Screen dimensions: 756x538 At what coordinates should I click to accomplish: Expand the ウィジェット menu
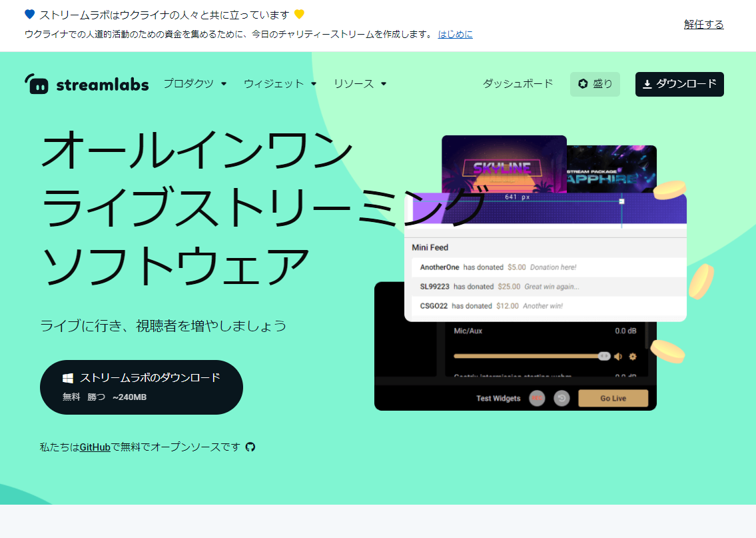tap(280, 83)
